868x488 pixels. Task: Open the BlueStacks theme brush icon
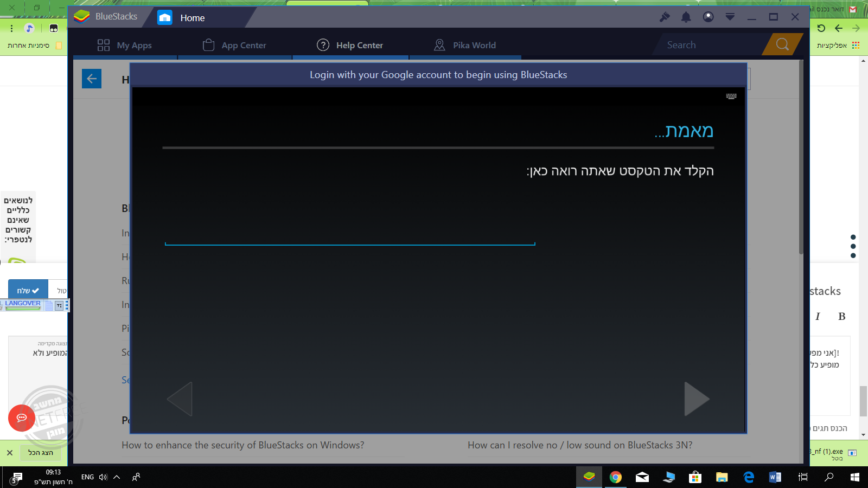(x=665, y=17)
